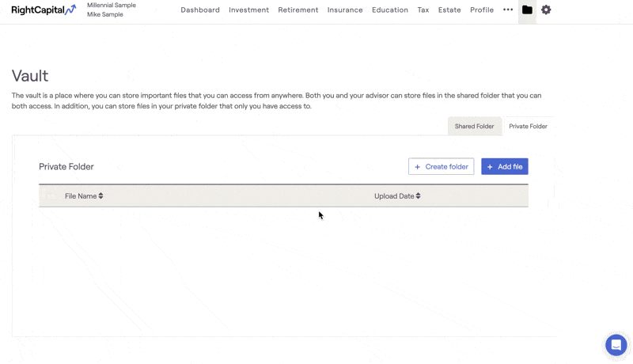Open the Retirement section
Viewport: 633px width, 364px height.
(298, 10)
